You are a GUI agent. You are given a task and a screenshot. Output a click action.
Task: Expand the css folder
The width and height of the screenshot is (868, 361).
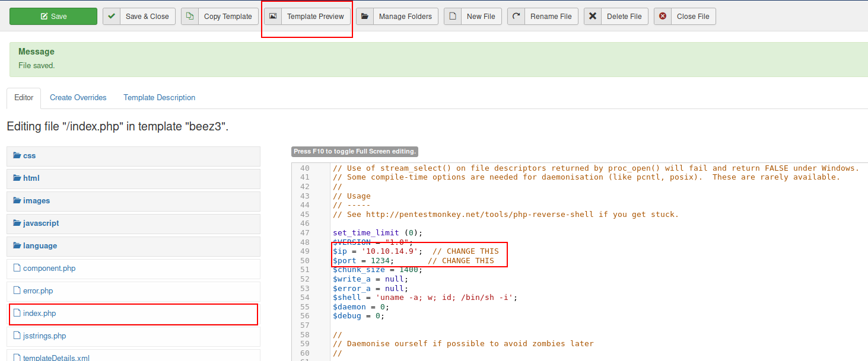[x=135, y=156]
